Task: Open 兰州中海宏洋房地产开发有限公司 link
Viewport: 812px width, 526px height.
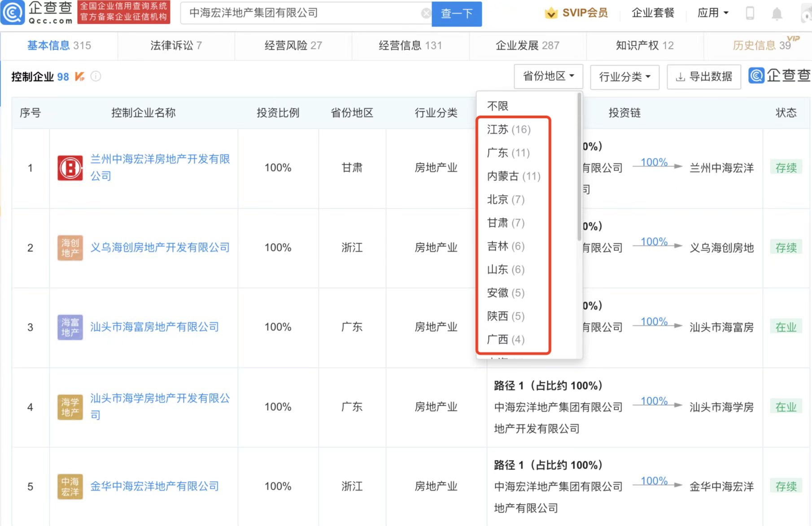Action: coord(160,167)
